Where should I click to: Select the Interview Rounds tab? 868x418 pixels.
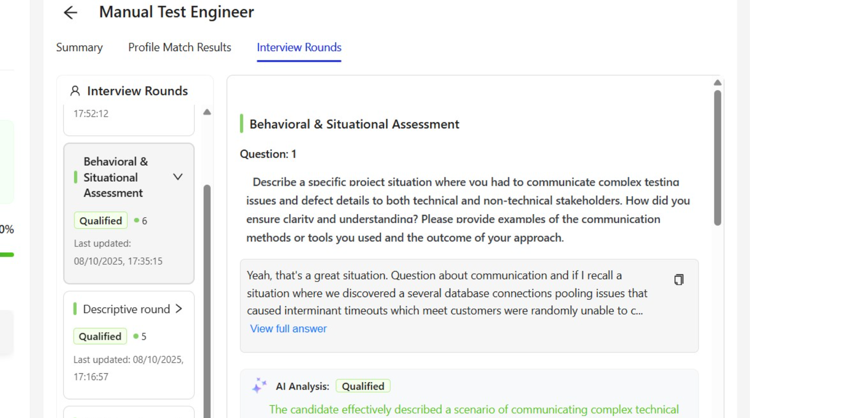(299, 47)
